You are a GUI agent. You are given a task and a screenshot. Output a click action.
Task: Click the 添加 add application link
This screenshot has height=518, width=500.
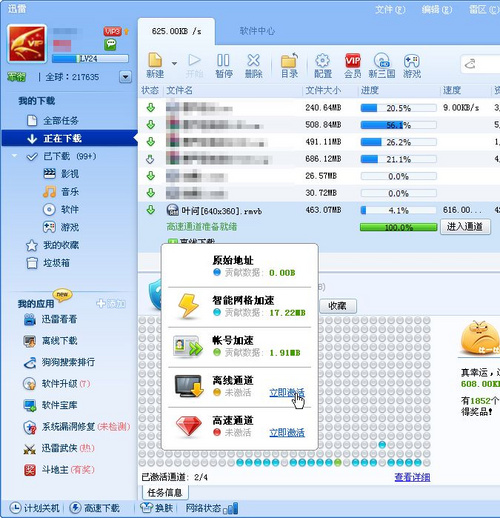(111, 304)
